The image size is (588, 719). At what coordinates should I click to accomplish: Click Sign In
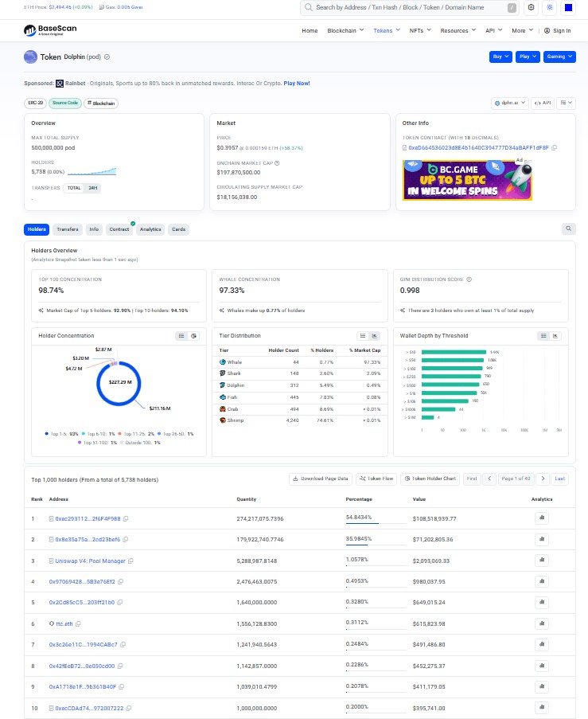tap(557, 31)
